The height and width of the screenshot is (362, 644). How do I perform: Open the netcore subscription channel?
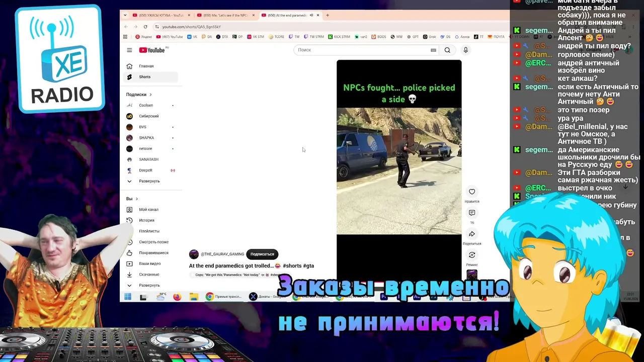click(x=151, y=148)
